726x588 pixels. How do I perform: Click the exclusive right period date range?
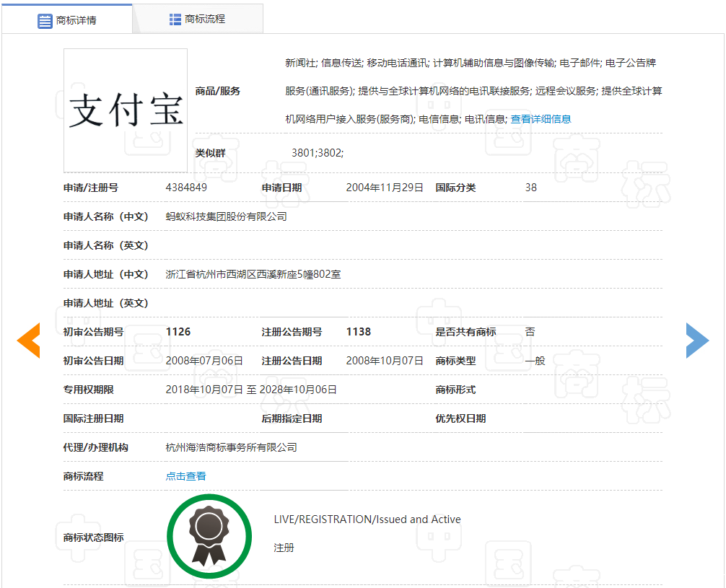(251, 390)
